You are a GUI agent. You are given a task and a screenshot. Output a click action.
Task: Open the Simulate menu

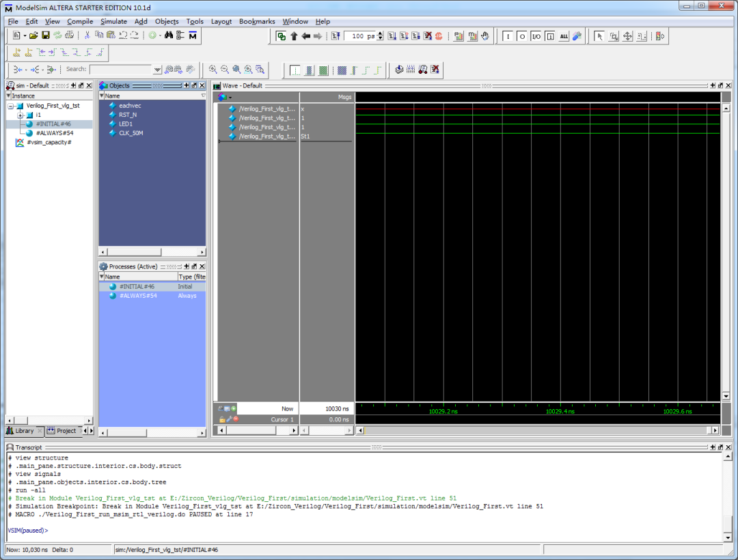point(113,21)
